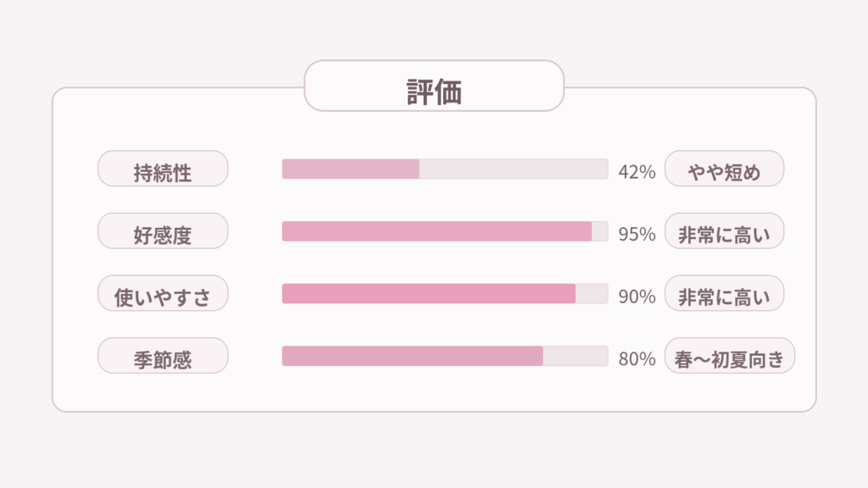Click the filled part of the 持続性 bar

pyautogui.click(x=350, y=169)
